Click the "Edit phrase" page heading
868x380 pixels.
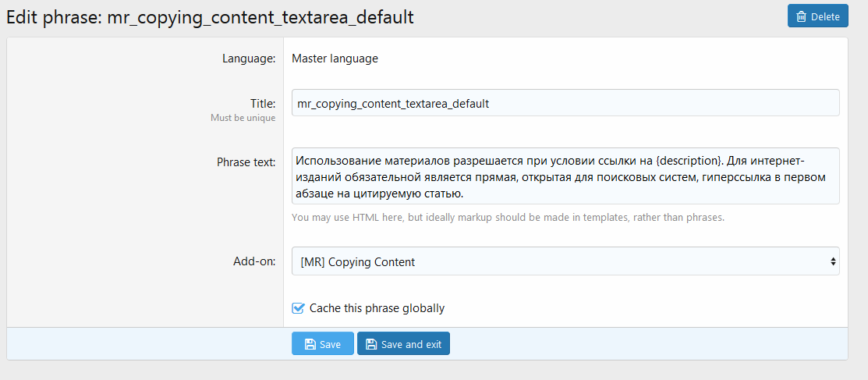pos(210,17)
